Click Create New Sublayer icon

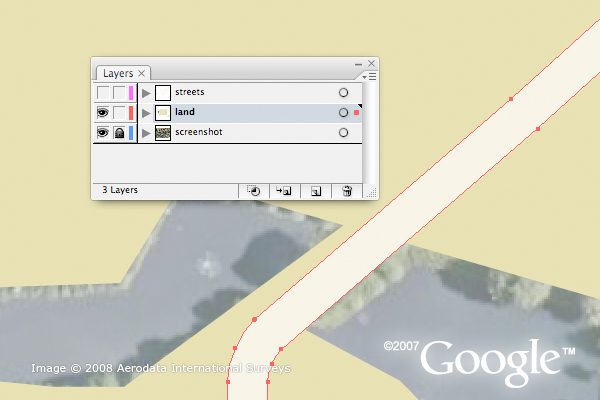click(x=284, y=191)
